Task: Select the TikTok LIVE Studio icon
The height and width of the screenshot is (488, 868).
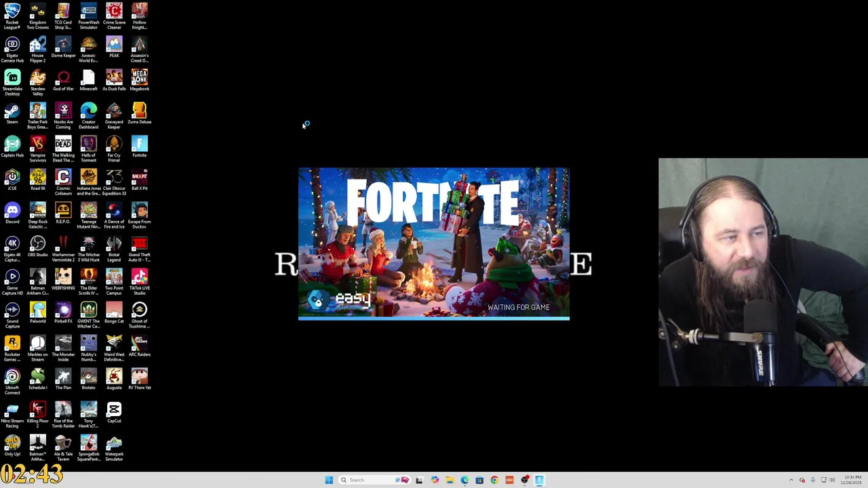Action: [x=139, y=282]
